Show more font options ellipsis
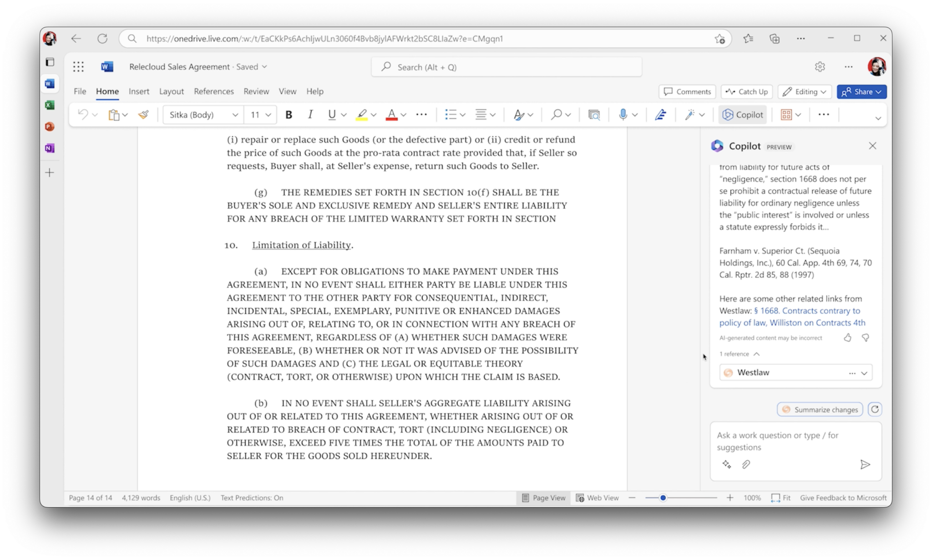This screenshot has width=932, height=560. (421, 115)
